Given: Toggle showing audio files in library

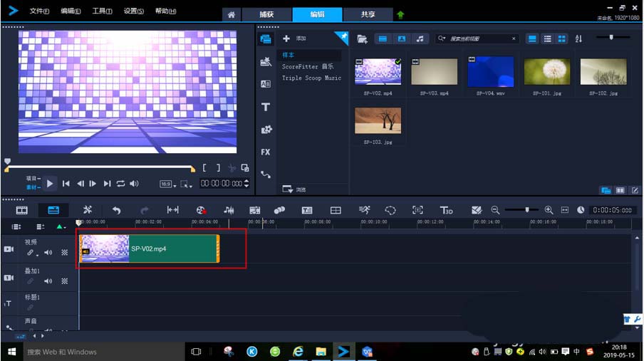Looking at the screenshot, I should tap(420, 38).
